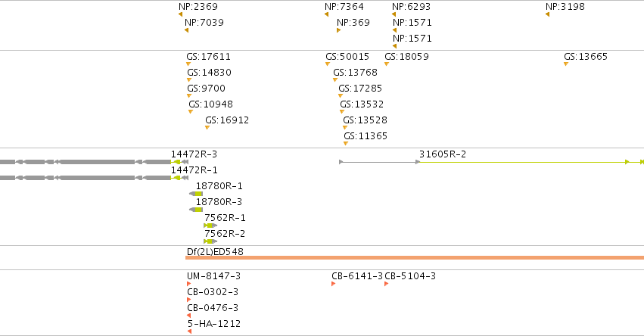Click the triangle marker under NP:369
This screenshot has height=336, width=644.
coord(339,30)
